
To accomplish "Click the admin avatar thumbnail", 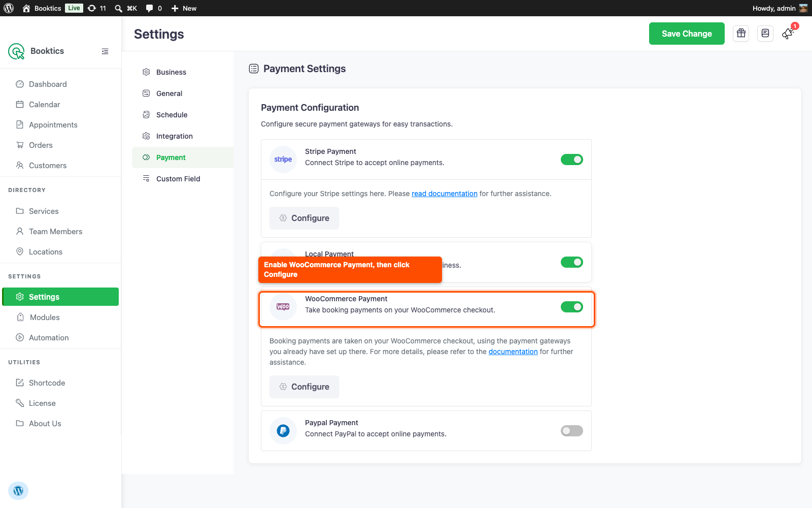I will pyautogui.click(x=803, y=8).
